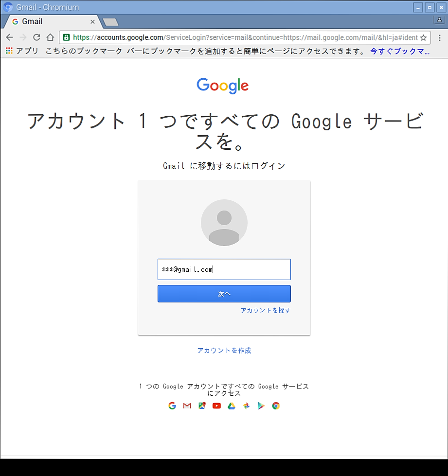Open the アカウントを作成 link

pos(224,351)
